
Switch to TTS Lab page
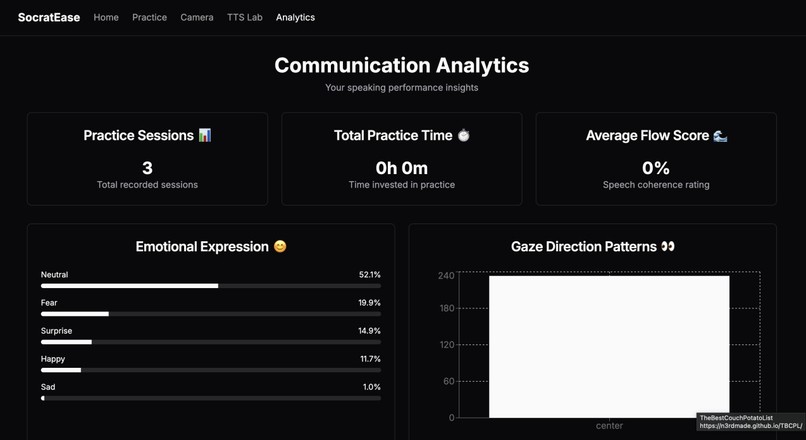coord(245,17)
